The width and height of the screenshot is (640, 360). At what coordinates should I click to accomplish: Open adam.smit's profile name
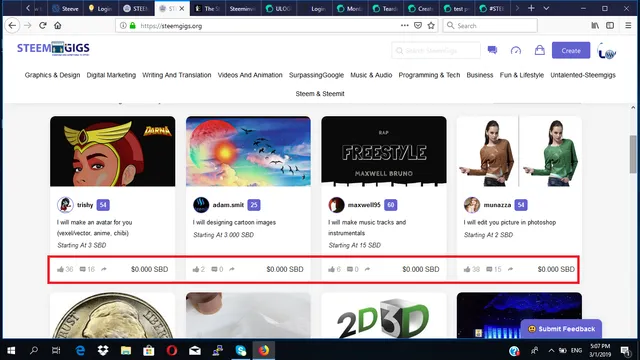click(x=228, y=205)
